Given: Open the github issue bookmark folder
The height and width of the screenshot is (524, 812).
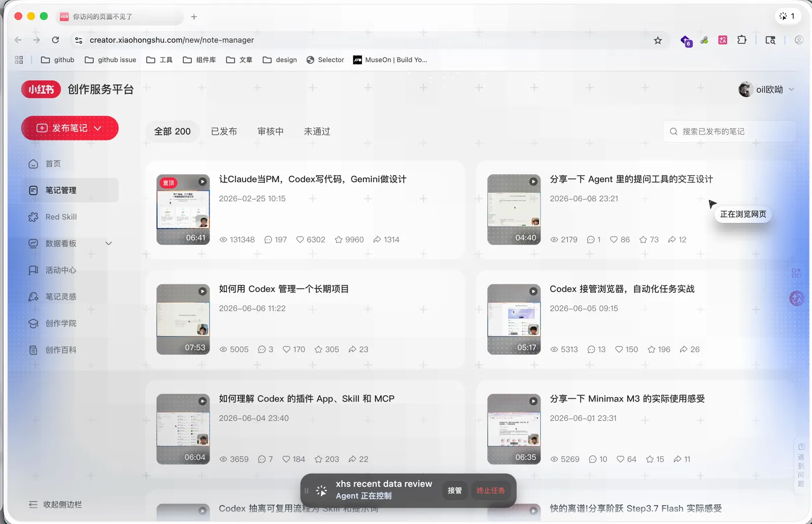Looking at the screenshot, I should 110,60.
